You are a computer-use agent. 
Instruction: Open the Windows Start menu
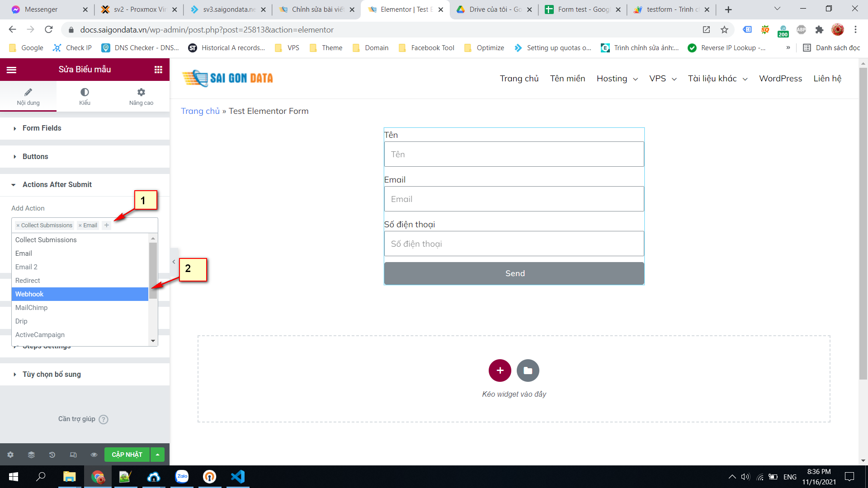pyautogui.click(x=14, y=477)
